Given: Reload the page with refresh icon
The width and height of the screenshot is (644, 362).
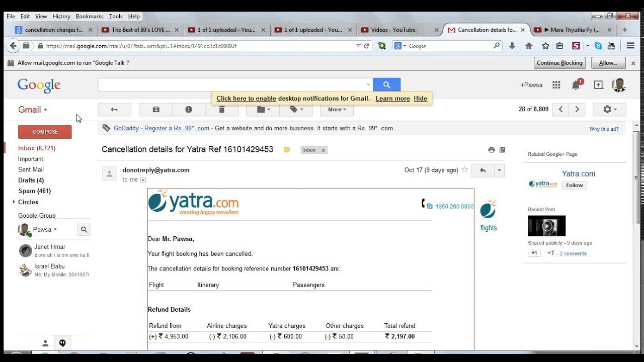Looking at the screenshot, I should (367, 46).
